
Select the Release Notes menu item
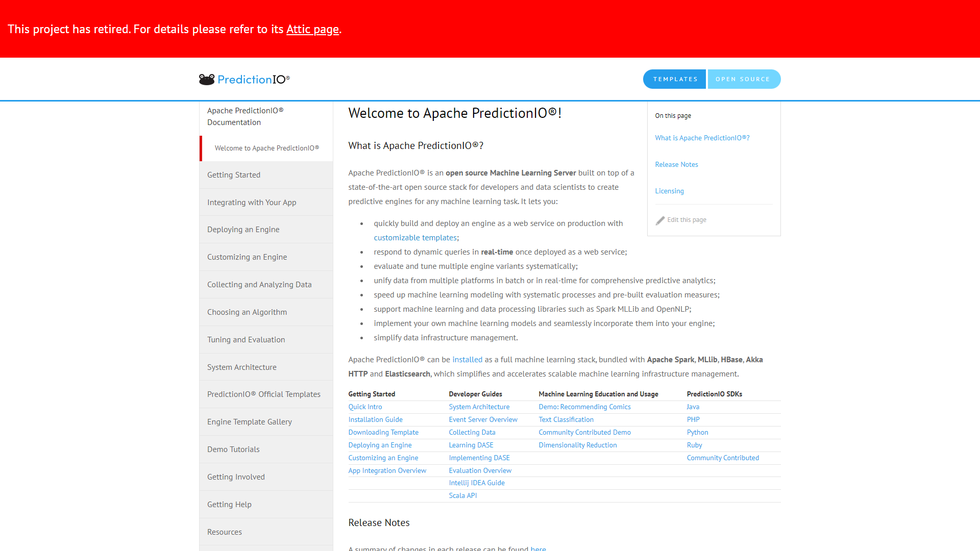[676, 164]
